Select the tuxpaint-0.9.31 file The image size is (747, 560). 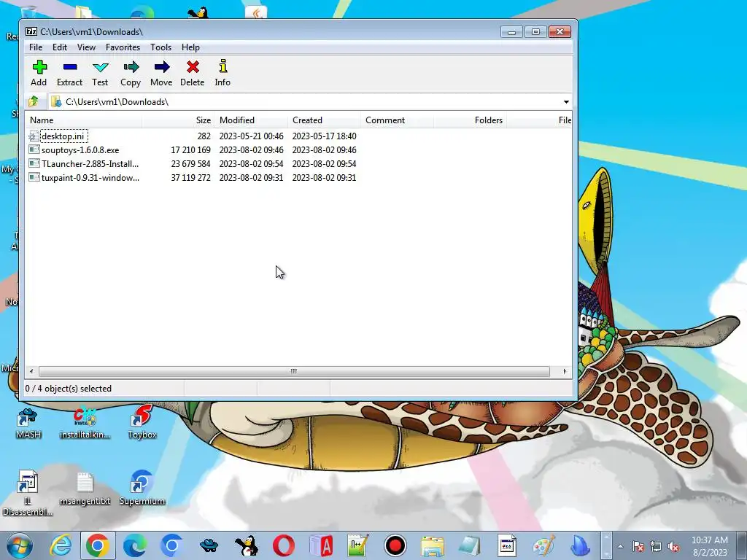[90, 178]
